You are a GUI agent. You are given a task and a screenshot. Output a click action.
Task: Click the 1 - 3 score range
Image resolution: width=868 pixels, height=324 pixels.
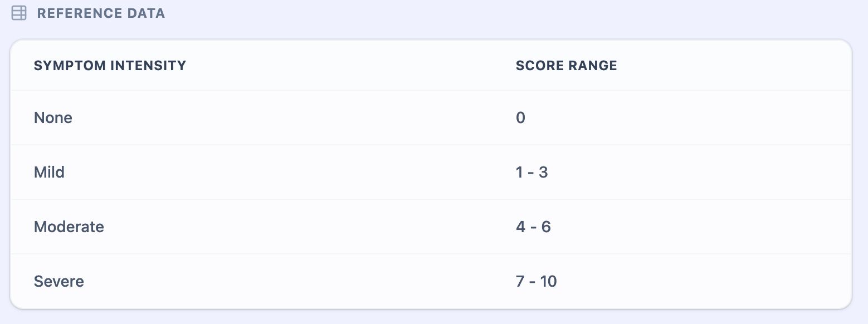[531, 173]
